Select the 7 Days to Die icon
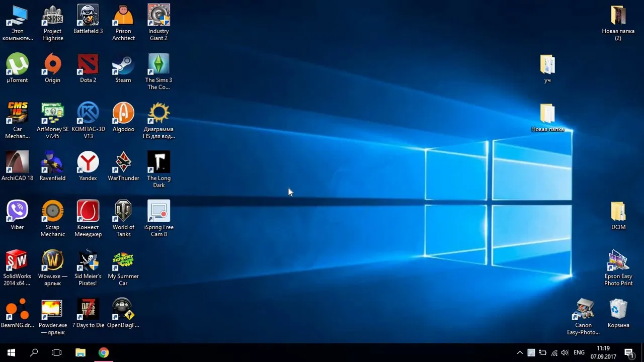This screenshot has height=362, width=644. point(88,314)
